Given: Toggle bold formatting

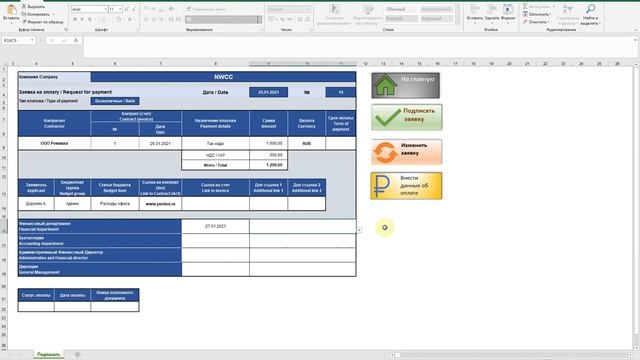Looking at the screenshot, I should 75,19.
